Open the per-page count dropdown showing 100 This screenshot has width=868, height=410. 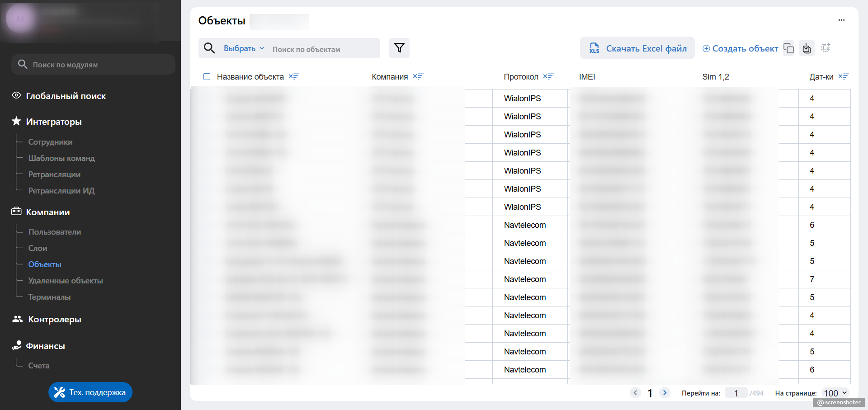pos(835,393)
